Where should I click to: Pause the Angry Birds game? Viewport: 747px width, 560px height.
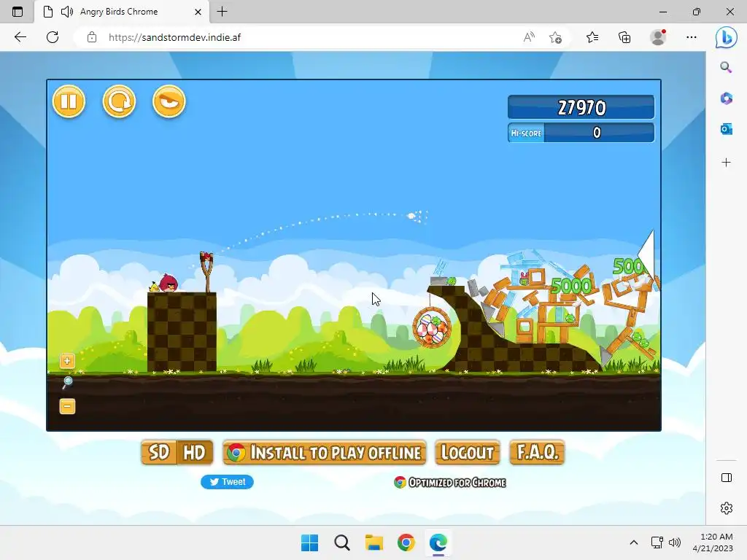(x=69, y=101)
